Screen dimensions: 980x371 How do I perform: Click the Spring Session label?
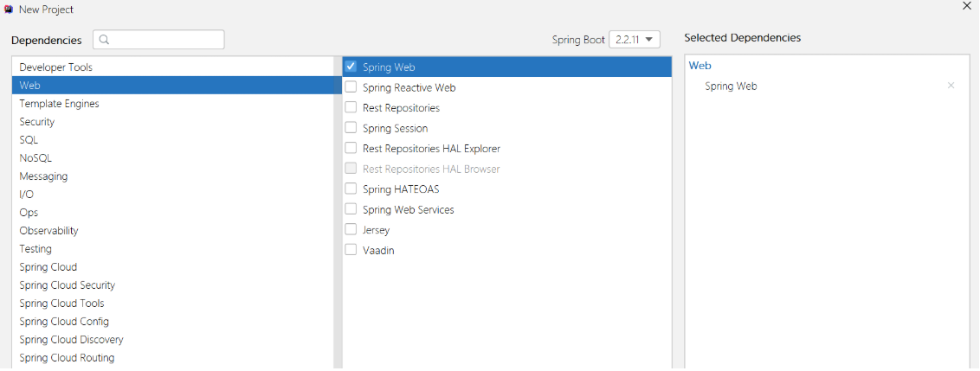[x=395, y=128]
